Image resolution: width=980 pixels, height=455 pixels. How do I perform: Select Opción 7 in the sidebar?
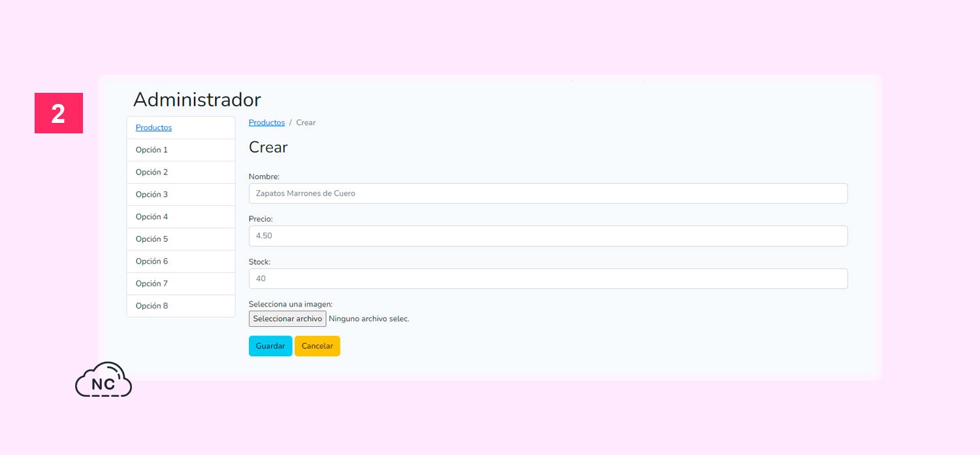(181, 283)
